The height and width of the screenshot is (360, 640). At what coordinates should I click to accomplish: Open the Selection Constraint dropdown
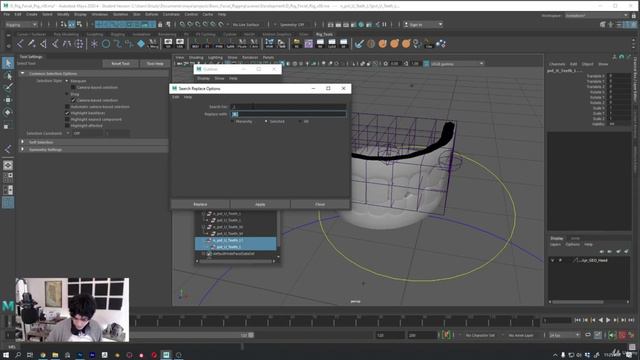point(89,133)
